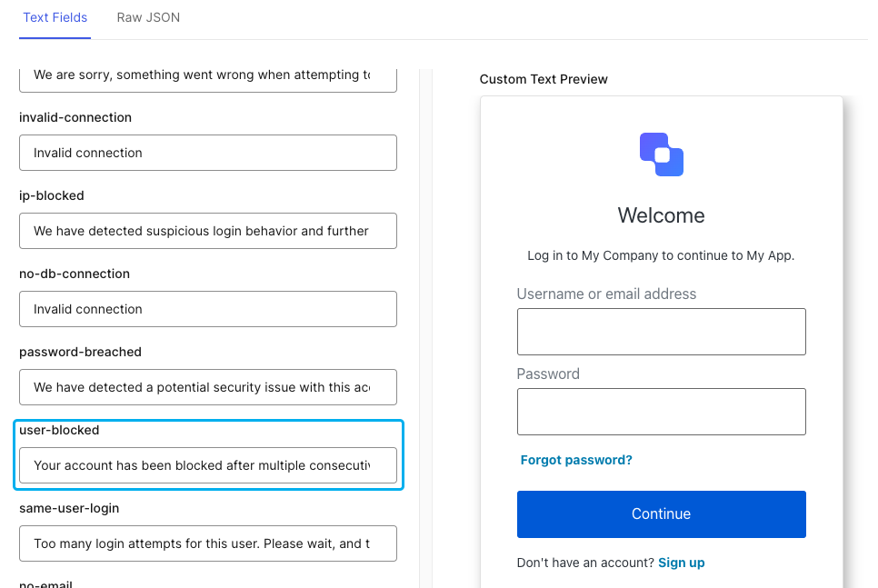The width and height of the screenshot is (878, 588).
Task: Open the Sign up link
Action: (x=681, y=563)
